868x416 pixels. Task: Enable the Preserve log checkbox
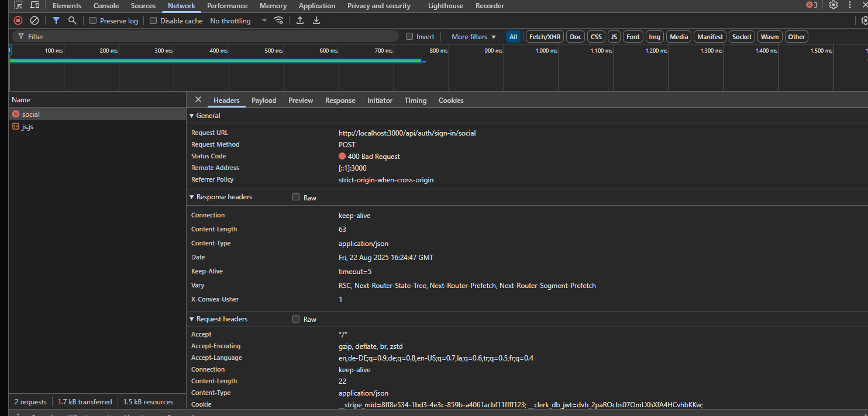(93, 21)
